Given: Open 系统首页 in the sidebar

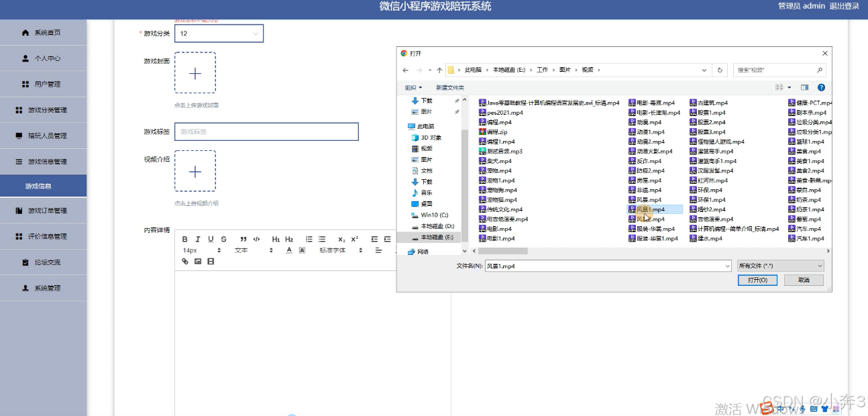Looking at the screenshot, I should point(43,32).
